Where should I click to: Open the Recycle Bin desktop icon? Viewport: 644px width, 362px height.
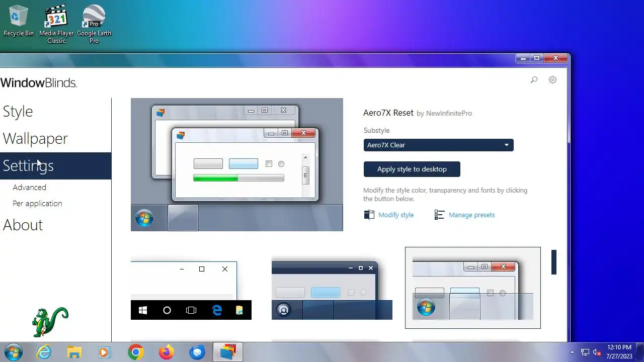click(x=19, y=21)
